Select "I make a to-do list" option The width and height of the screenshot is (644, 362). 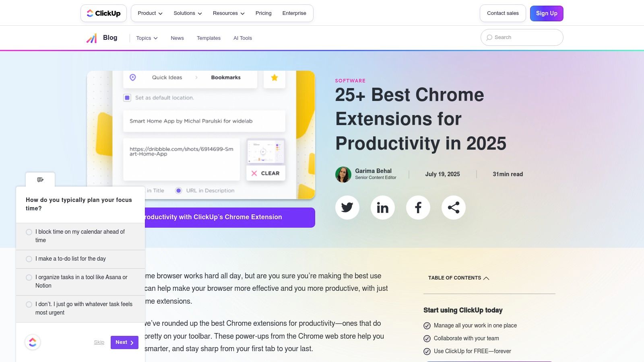29,259
